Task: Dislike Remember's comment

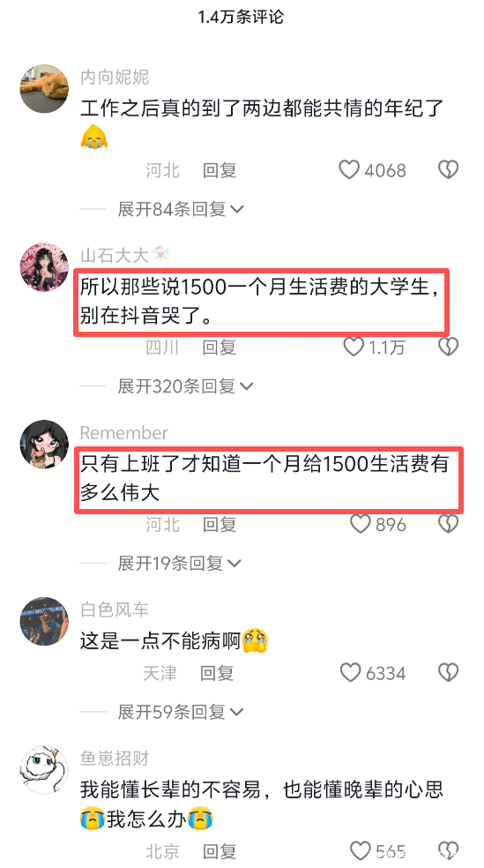Action: point(448,524)
